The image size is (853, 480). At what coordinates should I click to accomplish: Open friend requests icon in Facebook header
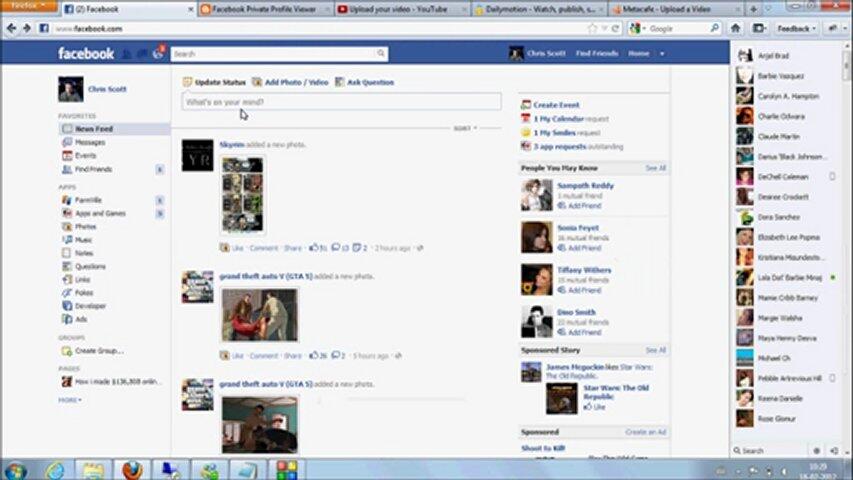127,54
